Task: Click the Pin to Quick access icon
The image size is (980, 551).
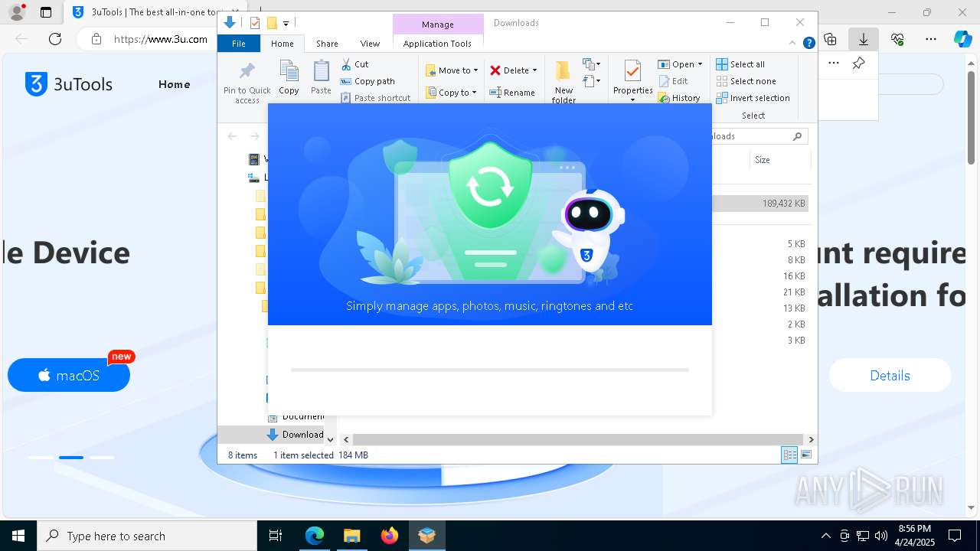Action: (x=247, y=72)
